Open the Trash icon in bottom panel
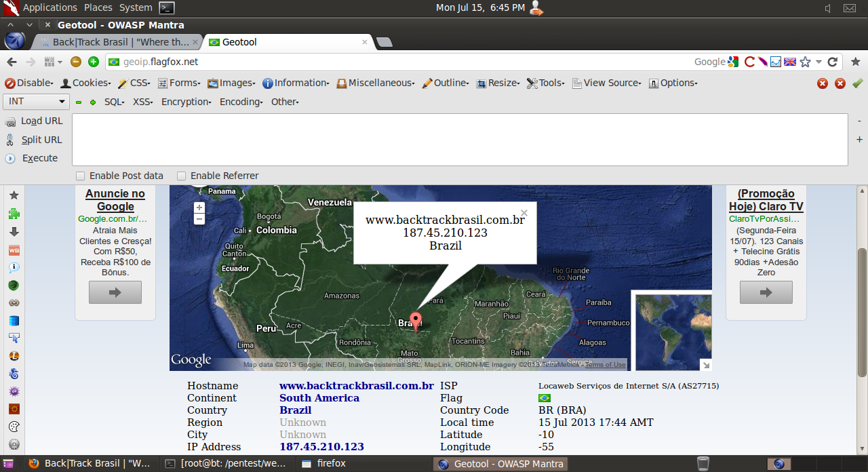The width and height of the screenshot is (868, 472). click(x=703, y=464)
